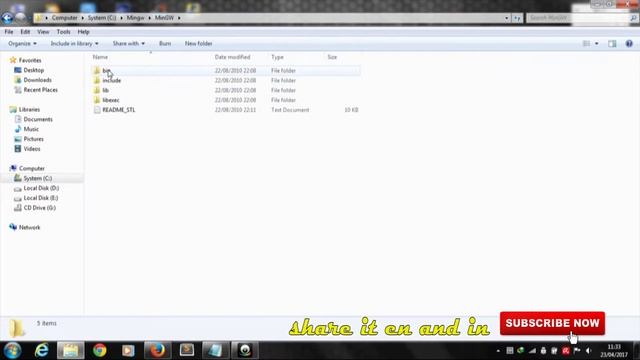This screenshot has height=360, width=640.
Task: Open the bin folder icon
Action: click(x=97, y=71)
